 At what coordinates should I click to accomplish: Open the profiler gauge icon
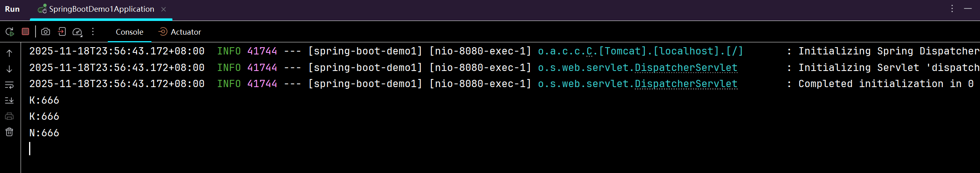click(77, 32)
